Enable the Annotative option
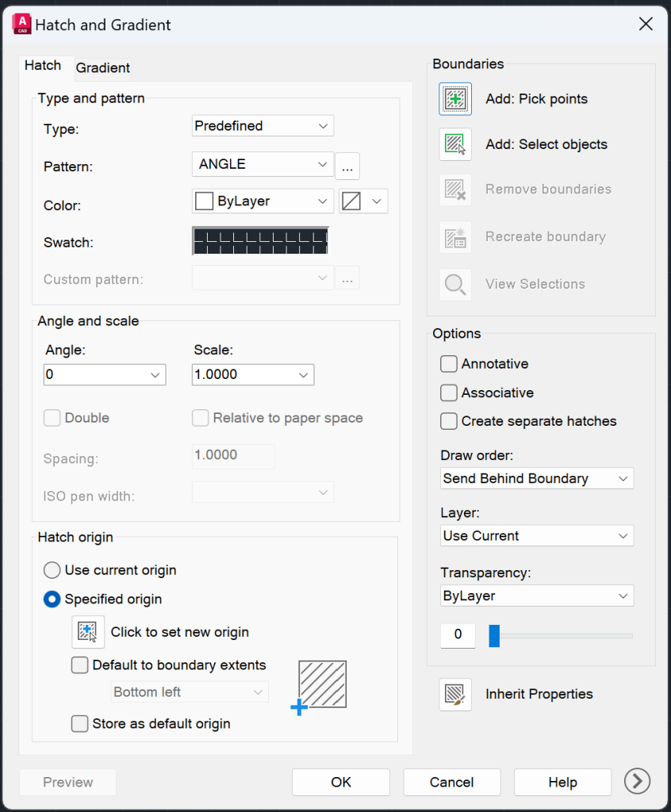Screen dimensions: 671x812 pos(448,363)
